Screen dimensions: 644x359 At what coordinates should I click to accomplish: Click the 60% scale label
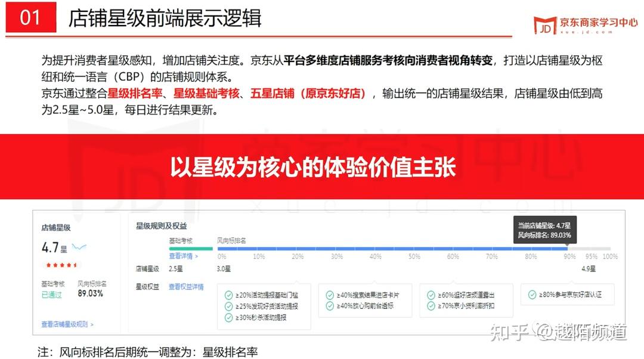[x=453, y=256]
